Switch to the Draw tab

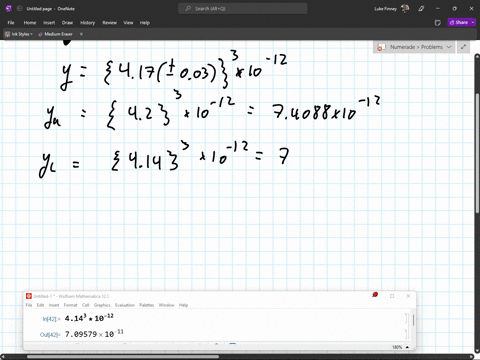67,23
